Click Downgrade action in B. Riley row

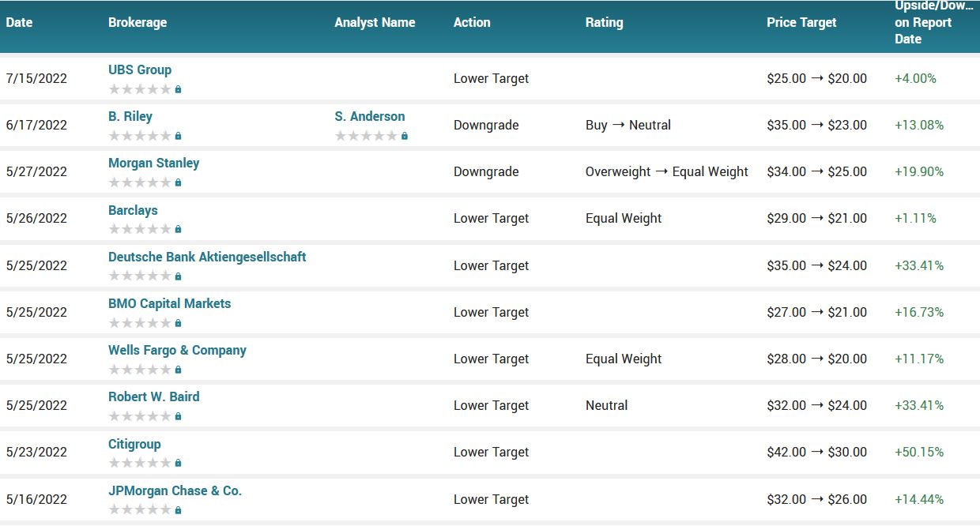click(x=486, y=125)
